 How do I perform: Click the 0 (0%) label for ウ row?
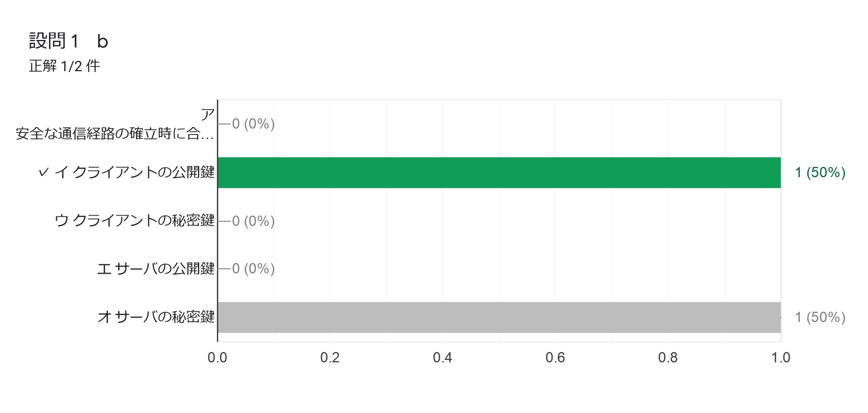click(x=253, y=221)
